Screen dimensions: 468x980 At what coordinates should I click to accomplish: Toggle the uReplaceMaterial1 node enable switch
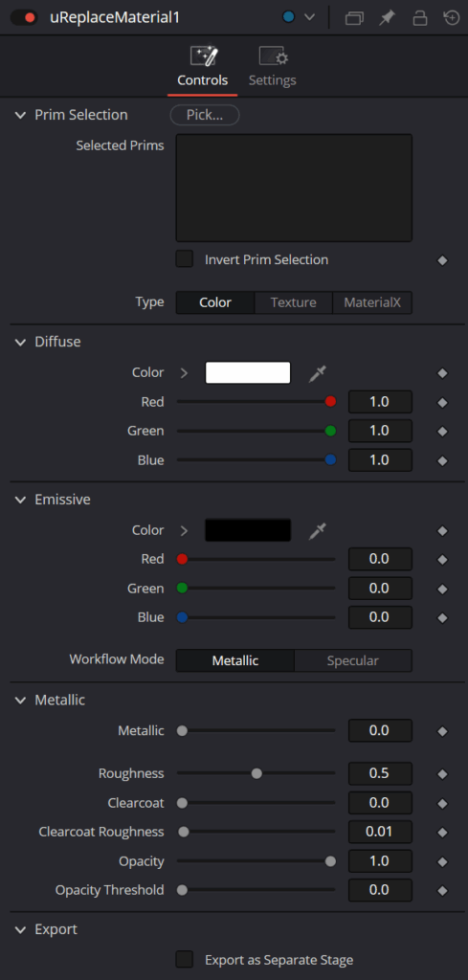(x=24, y=17)
